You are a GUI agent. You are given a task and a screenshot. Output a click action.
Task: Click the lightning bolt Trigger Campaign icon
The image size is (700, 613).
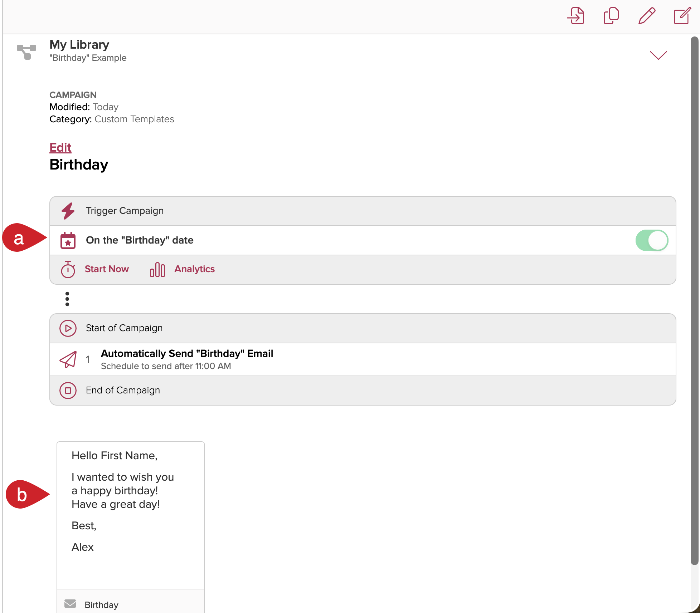[x=68, y=211]
